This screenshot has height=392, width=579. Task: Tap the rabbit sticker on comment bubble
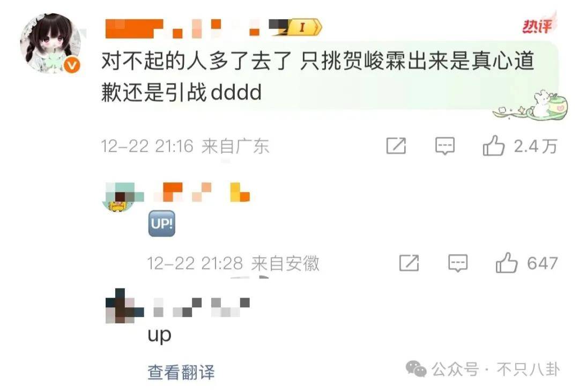pyautogui.click(x=531, y=106)
